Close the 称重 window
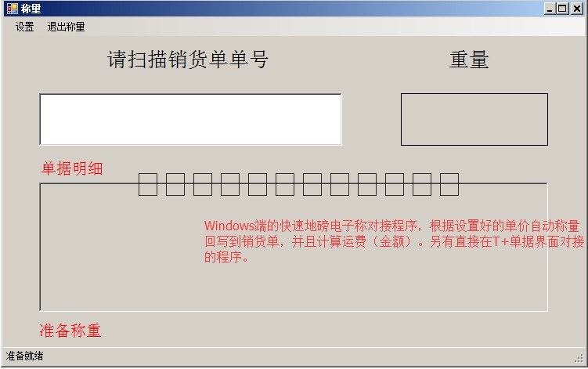The image size is (588, 369). pos(577,9)
